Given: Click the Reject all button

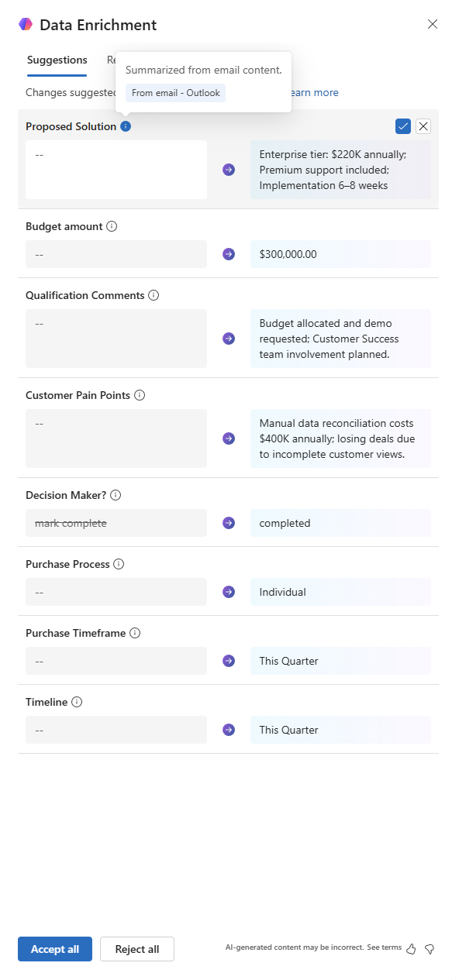Looking at the screenshot, I should coord(137,949).
